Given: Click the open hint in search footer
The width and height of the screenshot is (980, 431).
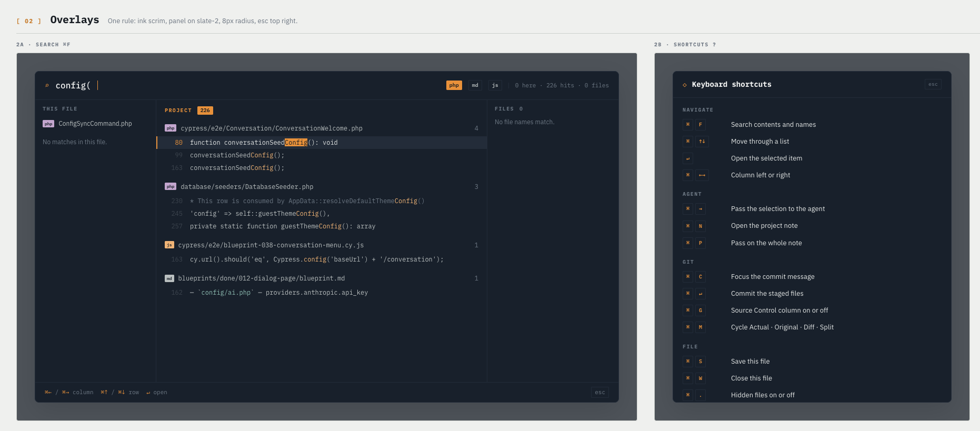Looking at the screenshot, I should tap(157, 393).
